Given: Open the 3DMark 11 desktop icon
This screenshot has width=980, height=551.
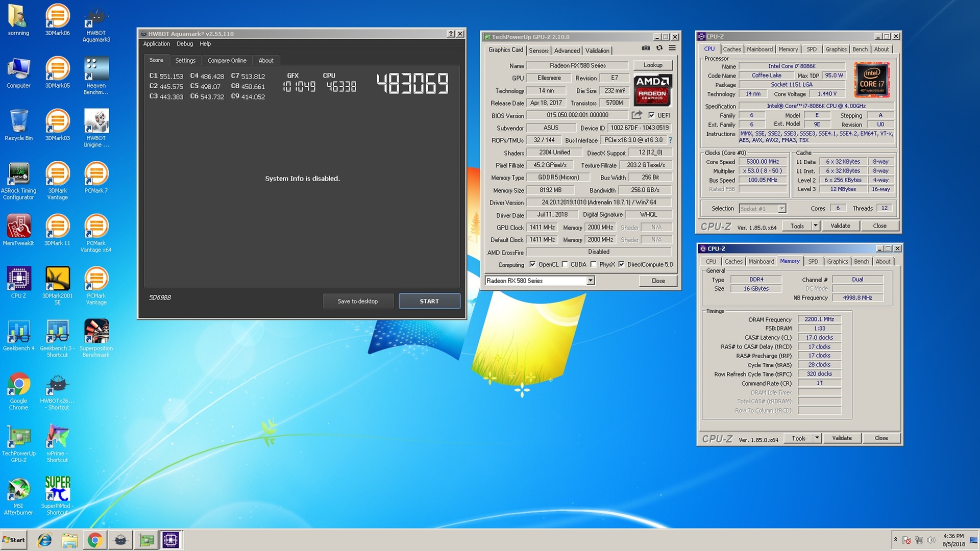Looking at the screenshot, I should click(57, 231).
